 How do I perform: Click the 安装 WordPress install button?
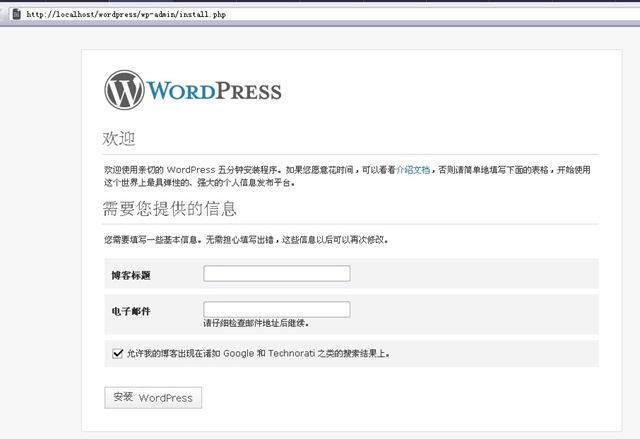pyautogui.click(x=153, y=397)
